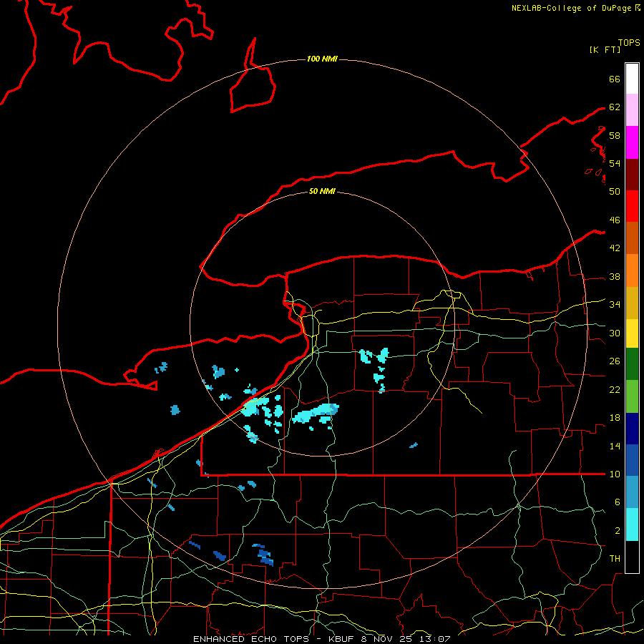Click the bright yellow legend swatch

click(x=632, y=333)
